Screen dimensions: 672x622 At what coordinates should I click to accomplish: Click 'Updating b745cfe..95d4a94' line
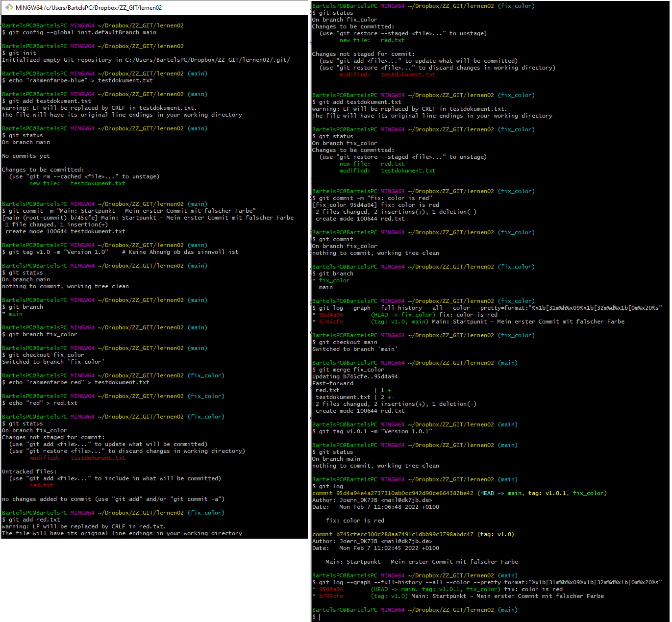(355, 376)
